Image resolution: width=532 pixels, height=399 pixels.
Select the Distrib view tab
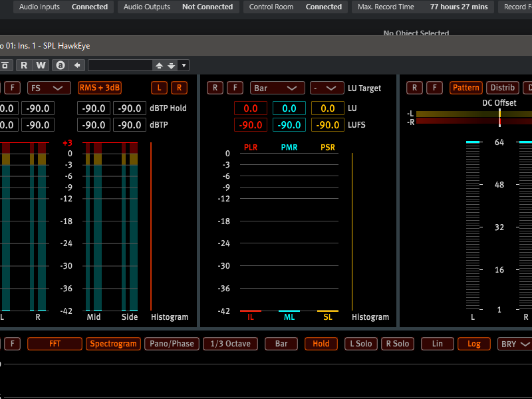[503, 88]
